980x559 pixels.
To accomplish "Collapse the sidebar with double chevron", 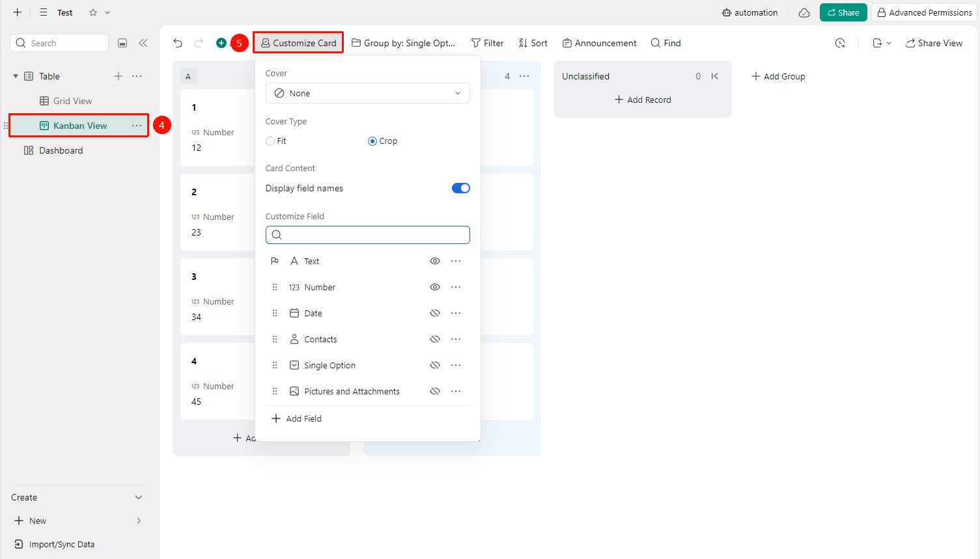I will [x=143, y=43].
